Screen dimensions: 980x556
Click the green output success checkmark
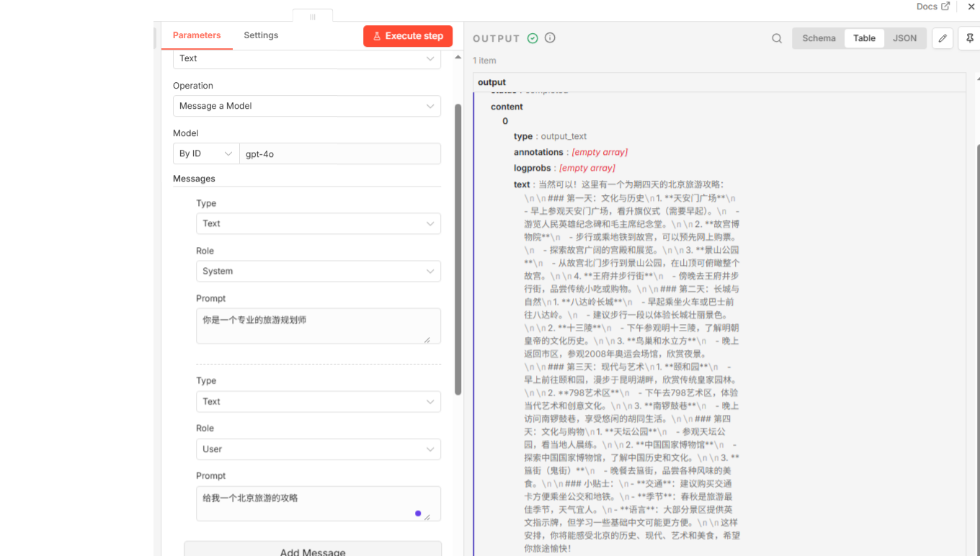tap(533, 38)
